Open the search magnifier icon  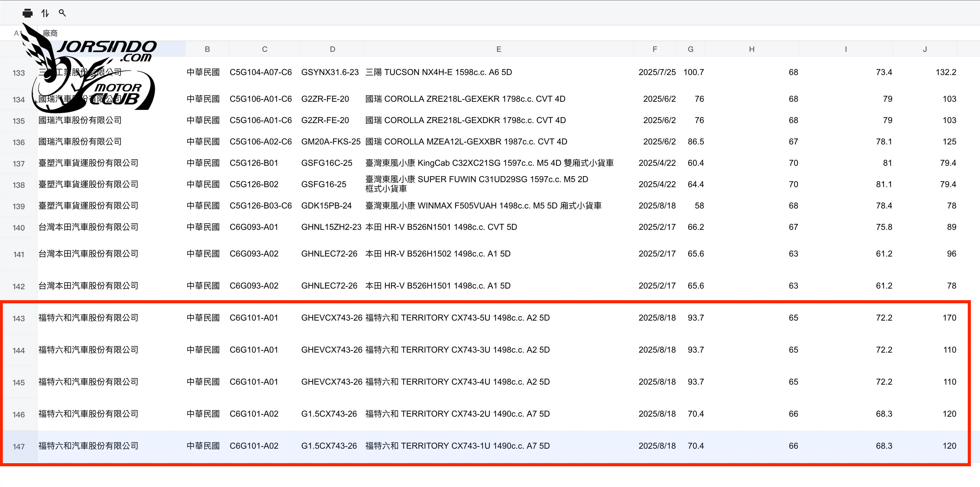tap(62, 13)
